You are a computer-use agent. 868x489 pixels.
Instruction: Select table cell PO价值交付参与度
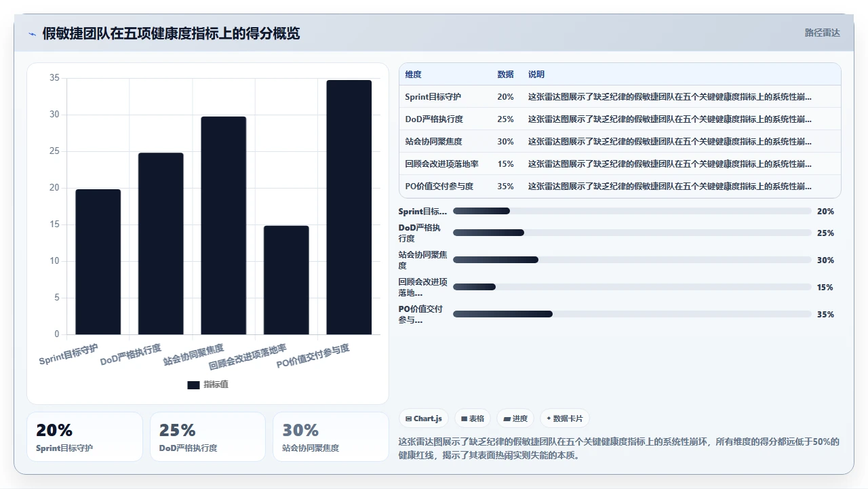(439, 187)
